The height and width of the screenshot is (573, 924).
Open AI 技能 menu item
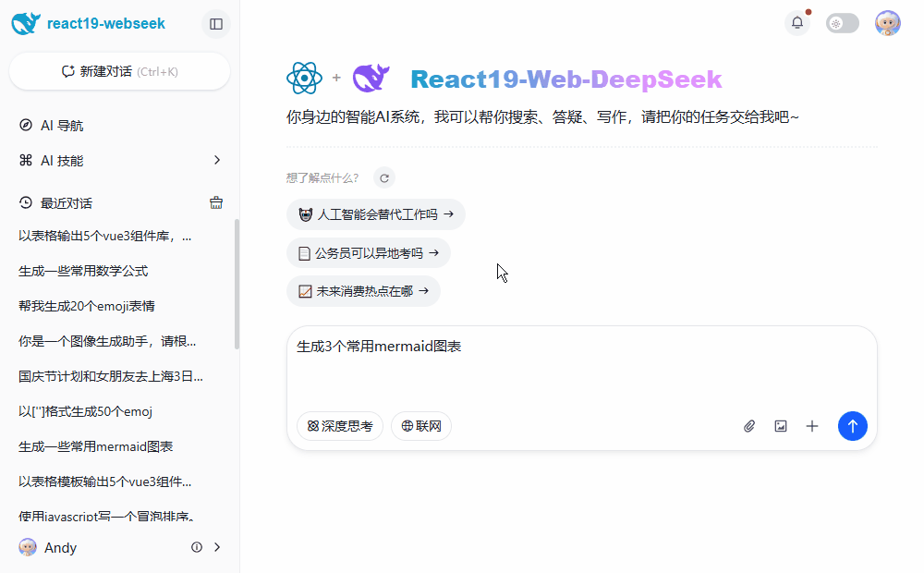point(119,160)
